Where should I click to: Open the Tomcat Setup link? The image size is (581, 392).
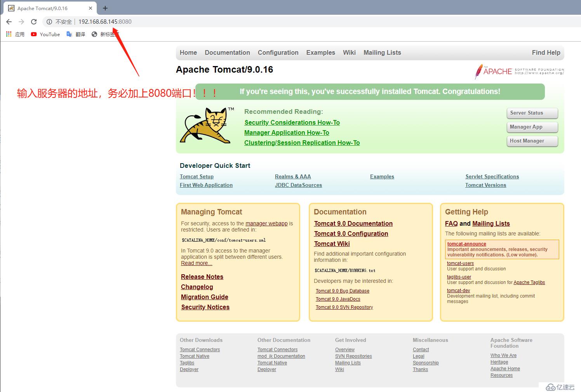pos(197,176)
